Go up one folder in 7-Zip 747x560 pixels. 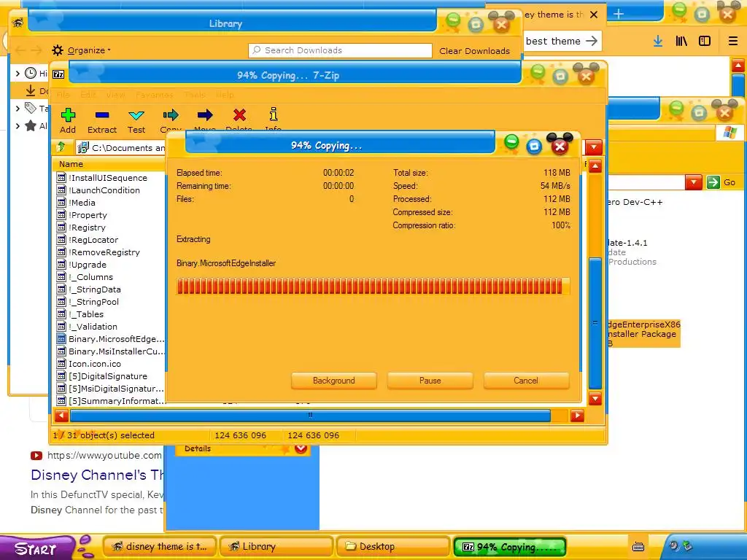coord(61,147)
